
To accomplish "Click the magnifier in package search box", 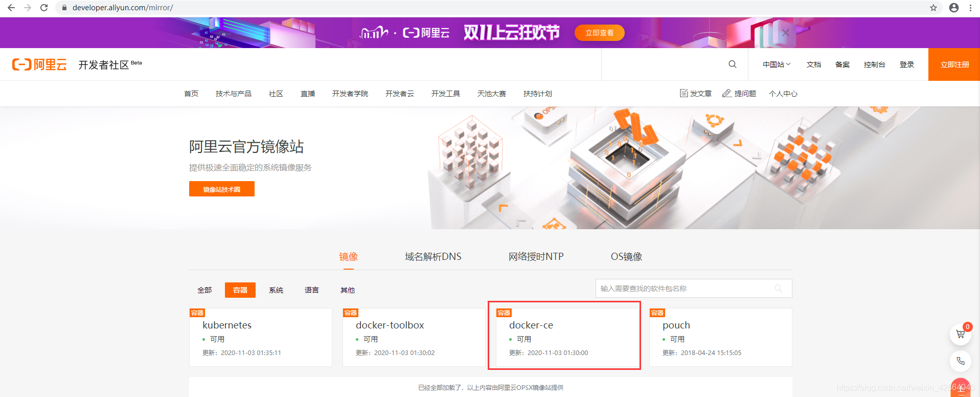I will [x=779, y=289].
